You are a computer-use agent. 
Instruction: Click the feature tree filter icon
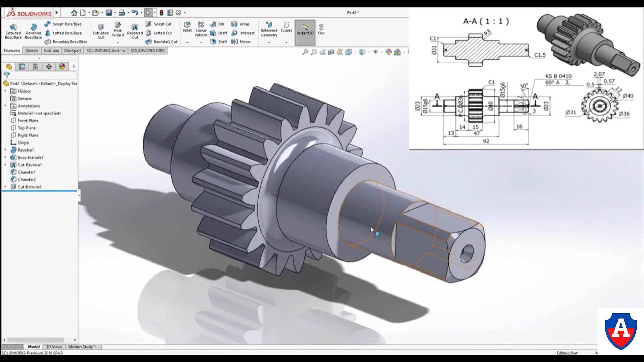[x=7, y=76]
